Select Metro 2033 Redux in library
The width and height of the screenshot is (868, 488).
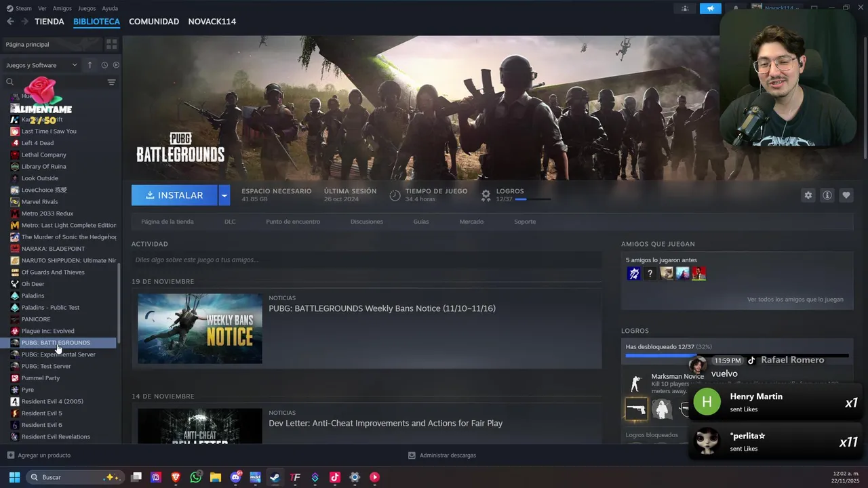(x=47, y=213)
